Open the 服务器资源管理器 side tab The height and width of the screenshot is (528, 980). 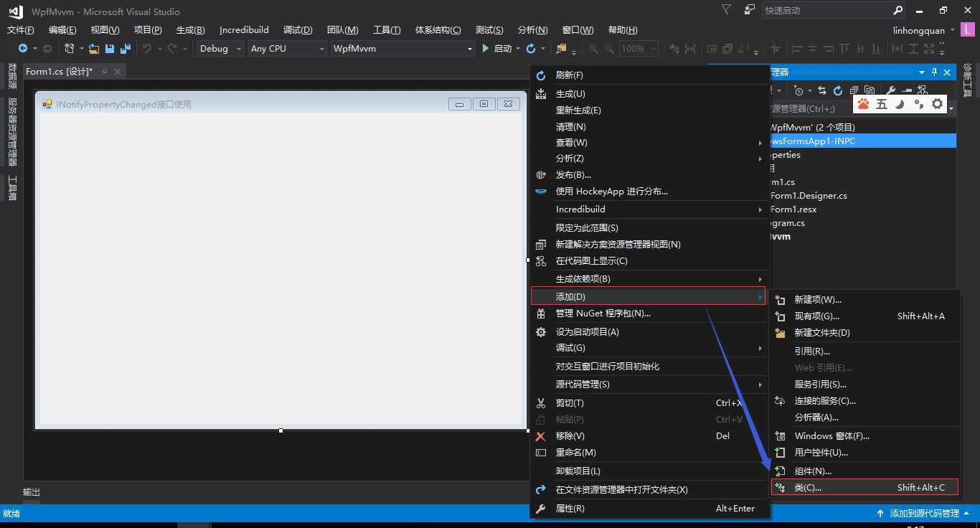coord(12,131)
